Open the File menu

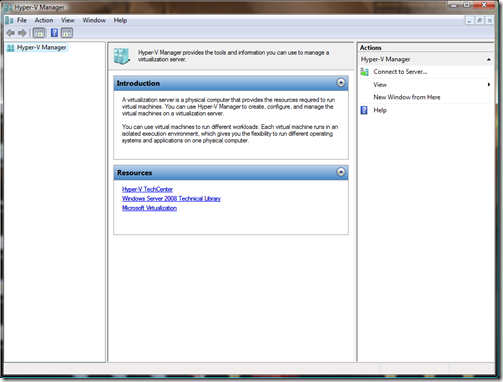coord(22,20)
